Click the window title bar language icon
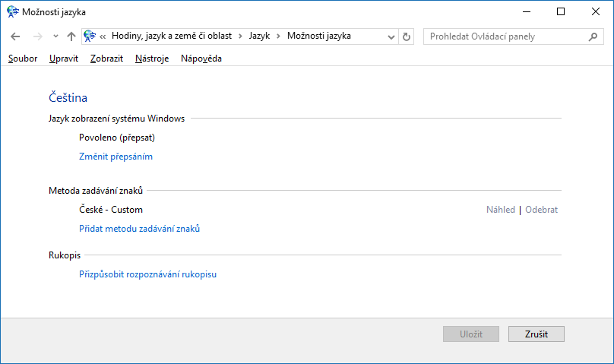Screen dimensions: 614x364 tap(12, 11)
